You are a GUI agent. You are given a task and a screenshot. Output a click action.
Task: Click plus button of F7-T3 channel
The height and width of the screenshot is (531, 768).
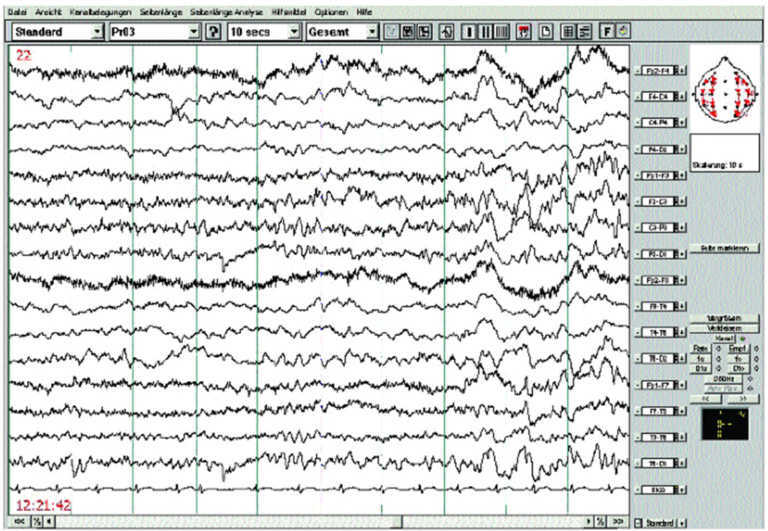click(682, 411)
